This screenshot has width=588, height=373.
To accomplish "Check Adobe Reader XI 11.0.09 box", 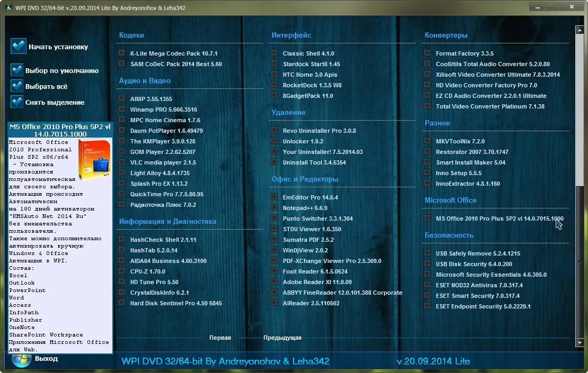I will pyautogui.click(x=274, y=281).
